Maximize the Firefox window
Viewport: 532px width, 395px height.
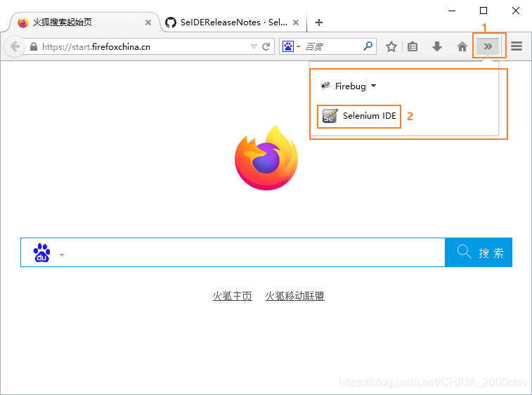pyautogui.click(x=484, y=11)
